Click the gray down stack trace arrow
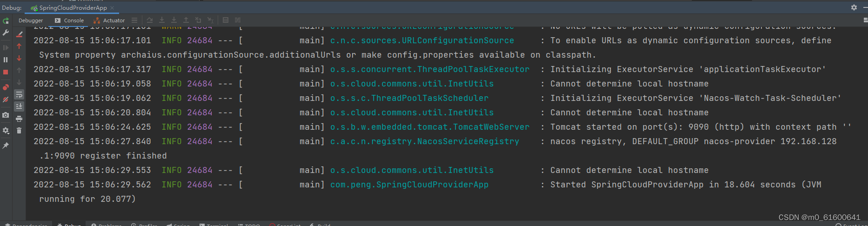868x226 pixels. pos(19,82)
